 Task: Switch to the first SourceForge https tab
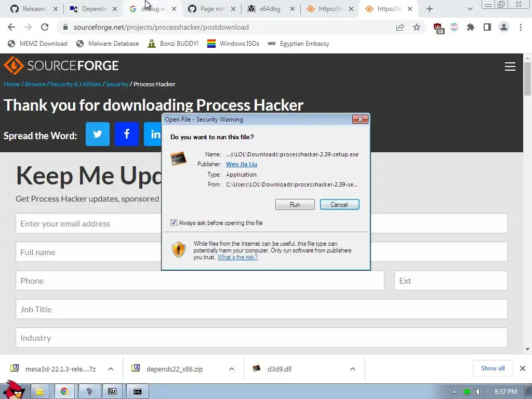pos(329,9)
